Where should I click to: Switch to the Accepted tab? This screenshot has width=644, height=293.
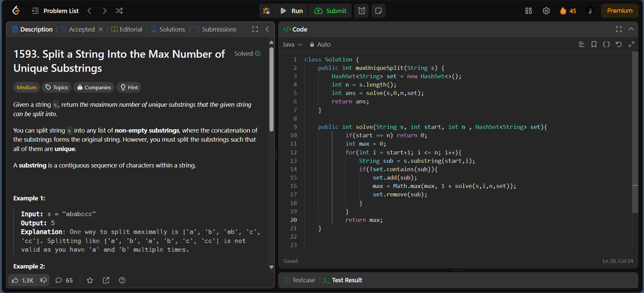click(x=78, y=30)
